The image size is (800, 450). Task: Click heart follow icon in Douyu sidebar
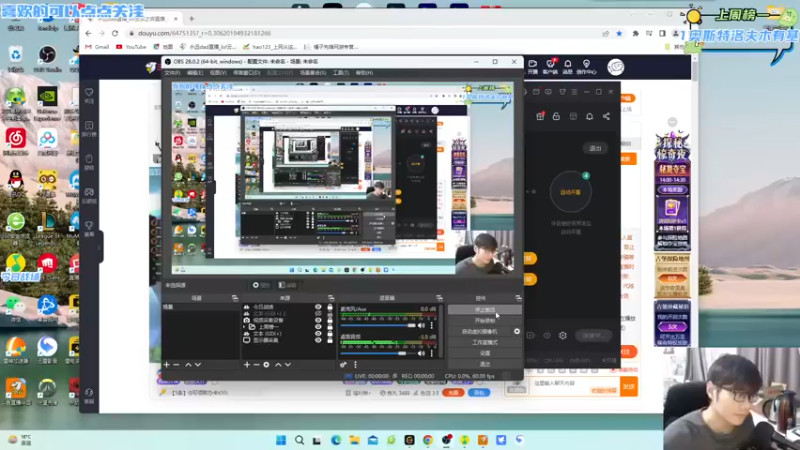point(89,92)
